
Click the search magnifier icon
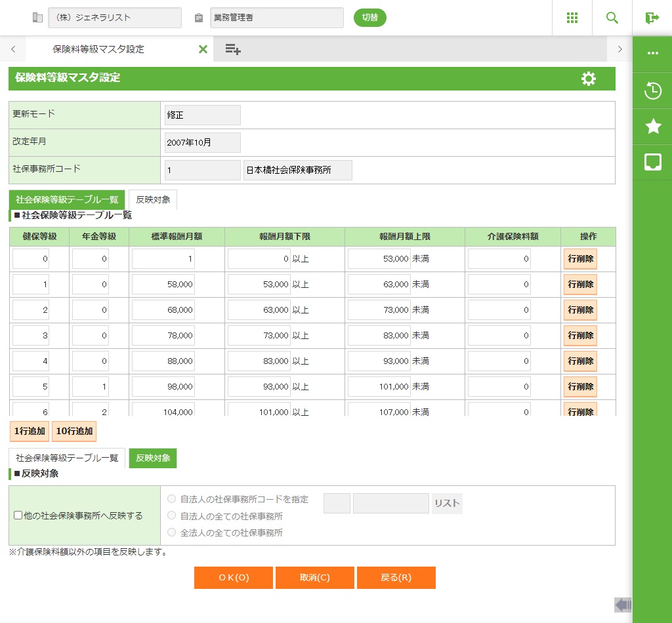pyautogui.click(x=612, y=18)
